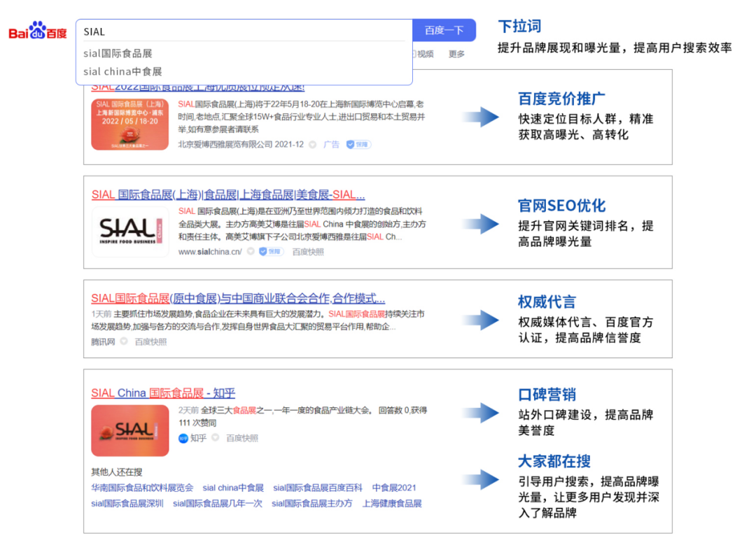Click the 其他人还在搜 heading

click(x=117, y=472)
